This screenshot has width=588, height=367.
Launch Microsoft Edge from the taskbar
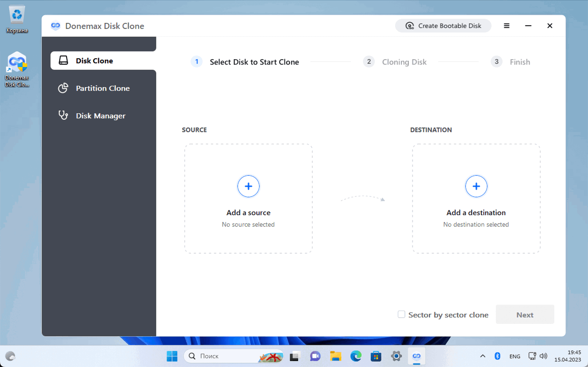click(356, 356)
